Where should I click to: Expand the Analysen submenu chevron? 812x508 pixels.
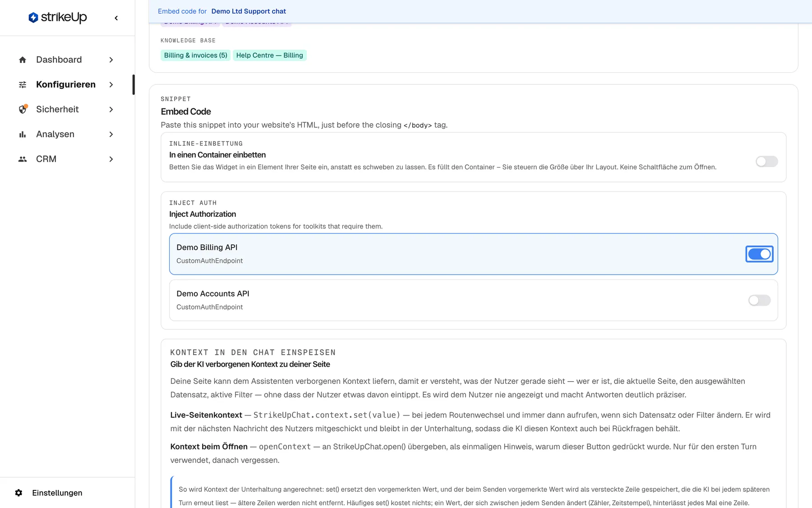[x=111, y=134]
